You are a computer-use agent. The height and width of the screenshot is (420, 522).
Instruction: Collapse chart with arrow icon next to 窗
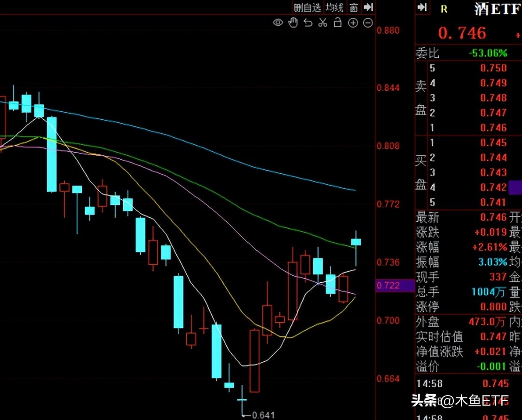[x=368, y=8]
